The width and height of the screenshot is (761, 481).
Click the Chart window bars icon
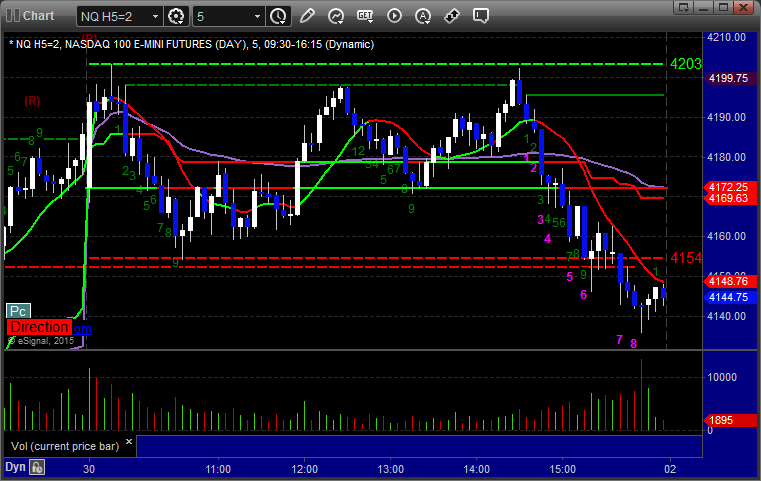(13, 16)
